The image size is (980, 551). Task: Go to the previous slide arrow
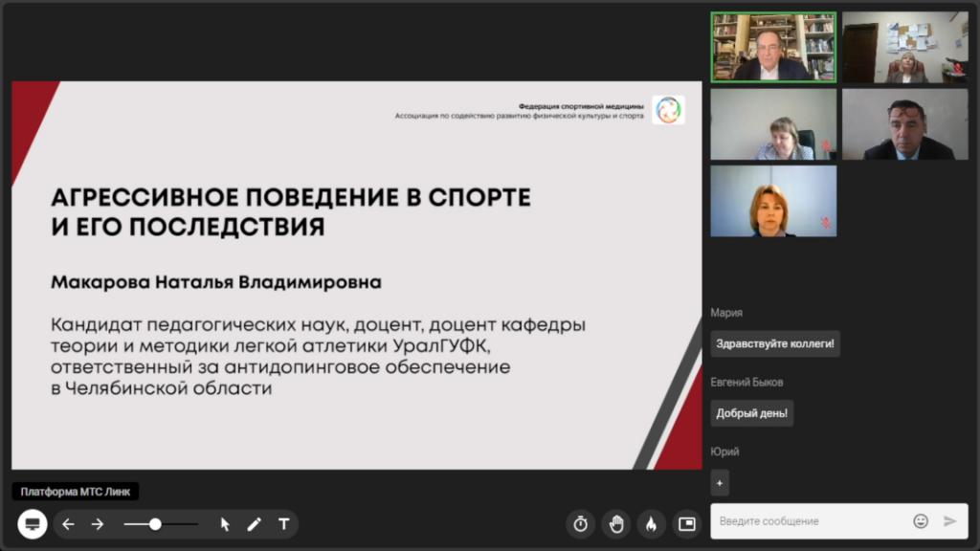point(68,524)
